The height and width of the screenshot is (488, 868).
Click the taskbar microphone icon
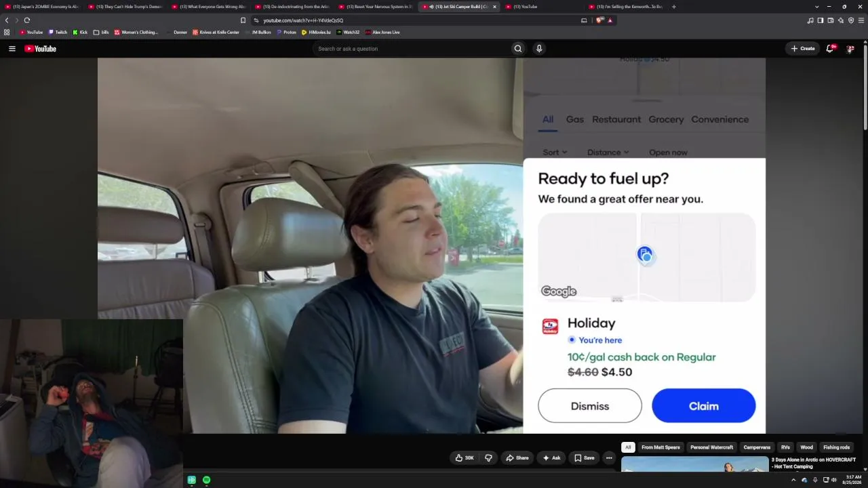click(x=815, y=480)
